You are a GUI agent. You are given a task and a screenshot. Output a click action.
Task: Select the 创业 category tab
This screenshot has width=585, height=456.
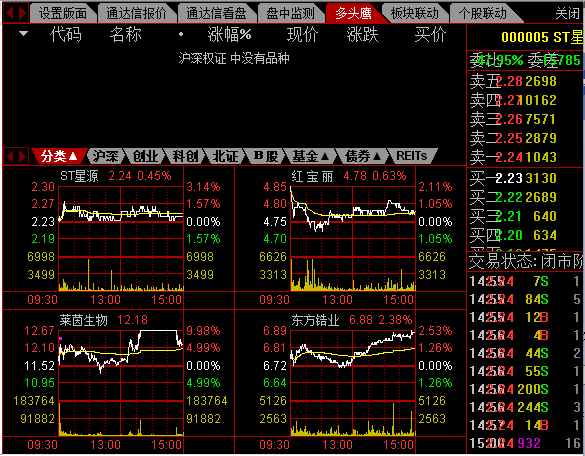pos(146,156)
